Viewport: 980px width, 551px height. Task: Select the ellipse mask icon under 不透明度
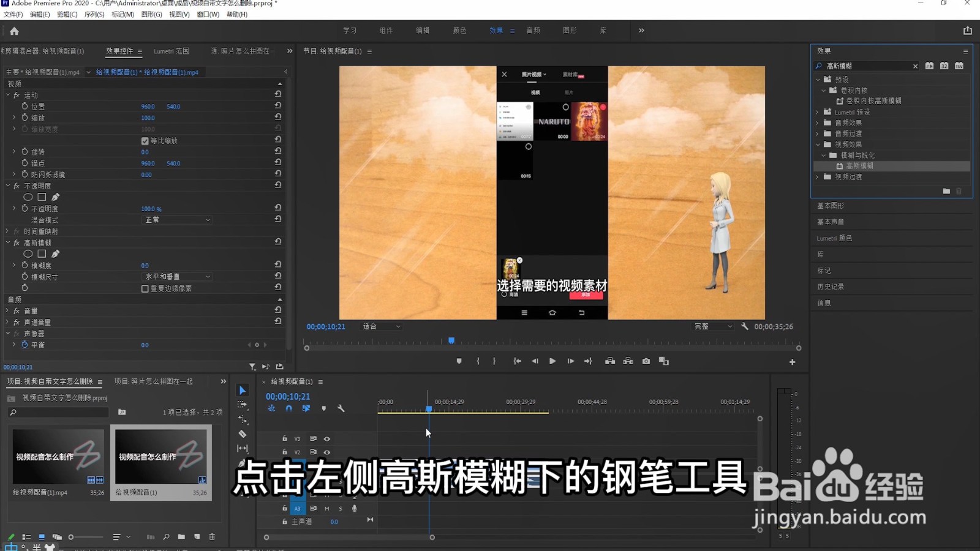(x=27, y=197)
